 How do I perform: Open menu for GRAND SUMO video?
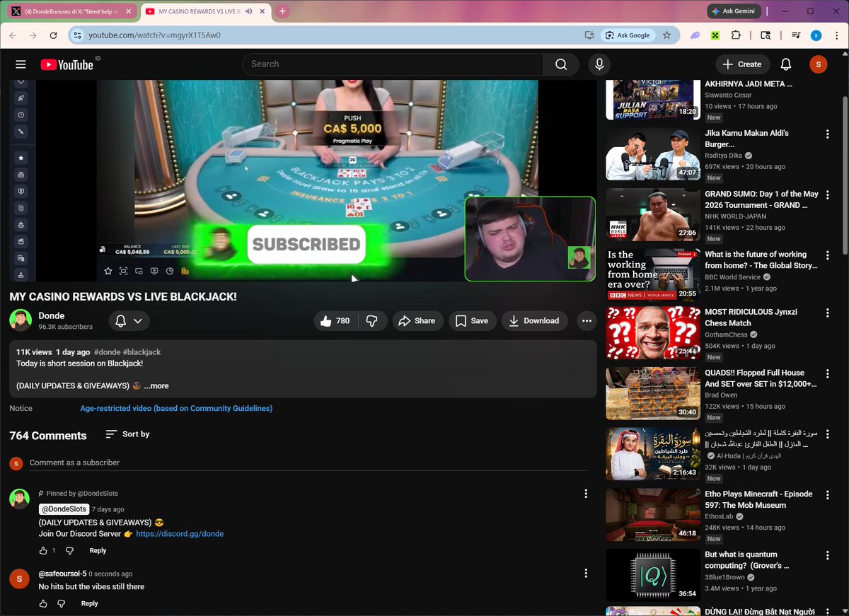point(827,195)
